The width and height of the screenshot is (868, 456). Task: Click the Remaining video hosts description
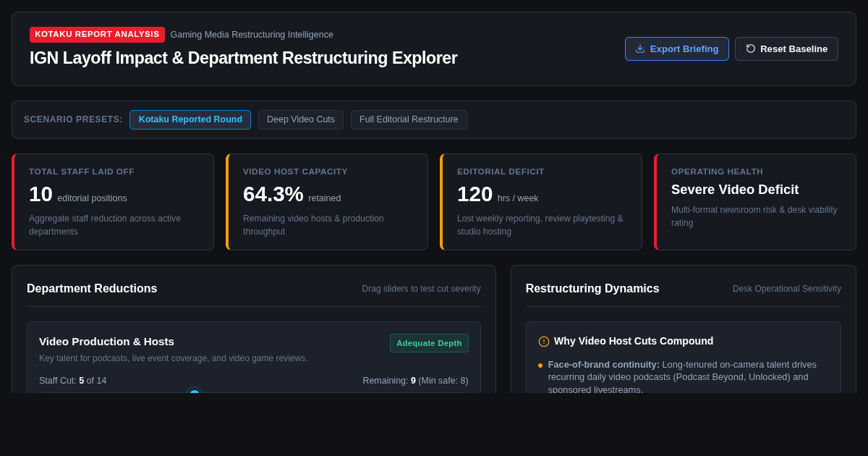313,225
